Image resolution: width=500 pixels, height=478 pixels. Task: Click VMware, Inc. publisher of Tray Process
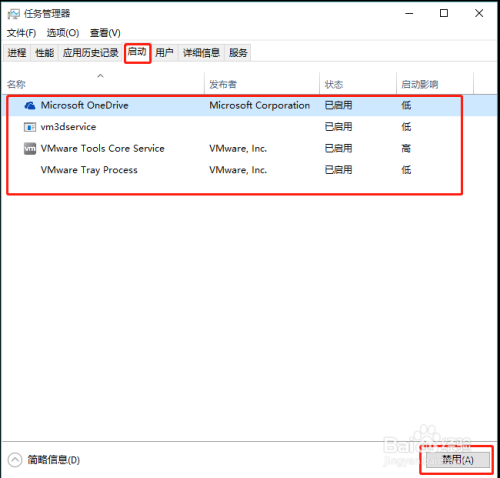click(238, 170)
